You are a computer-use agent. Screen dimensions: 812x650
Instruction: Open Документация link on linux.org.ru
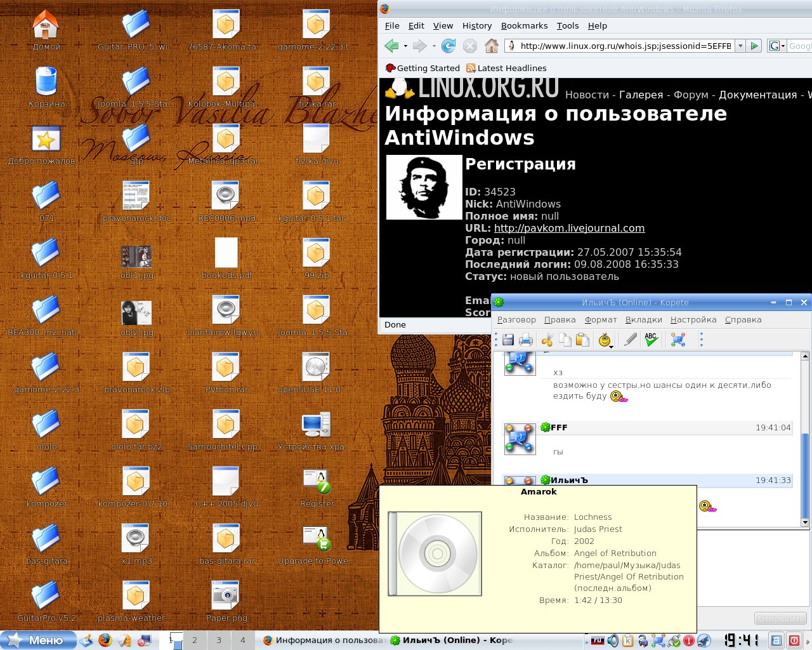pos(757,95)
